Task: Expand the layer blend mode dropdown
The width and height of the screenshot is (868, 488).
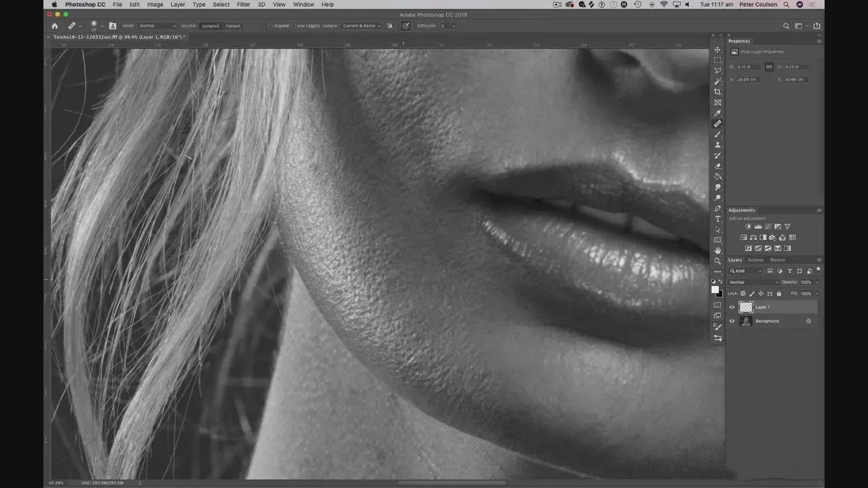Action: coord(753,282)
